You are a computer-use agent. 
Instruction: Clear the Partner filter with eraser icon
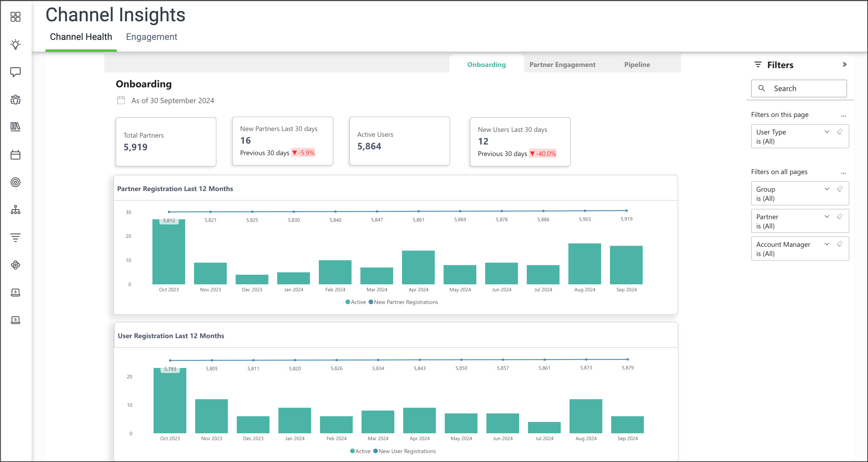pyautogui.click(x=840, y=217)
